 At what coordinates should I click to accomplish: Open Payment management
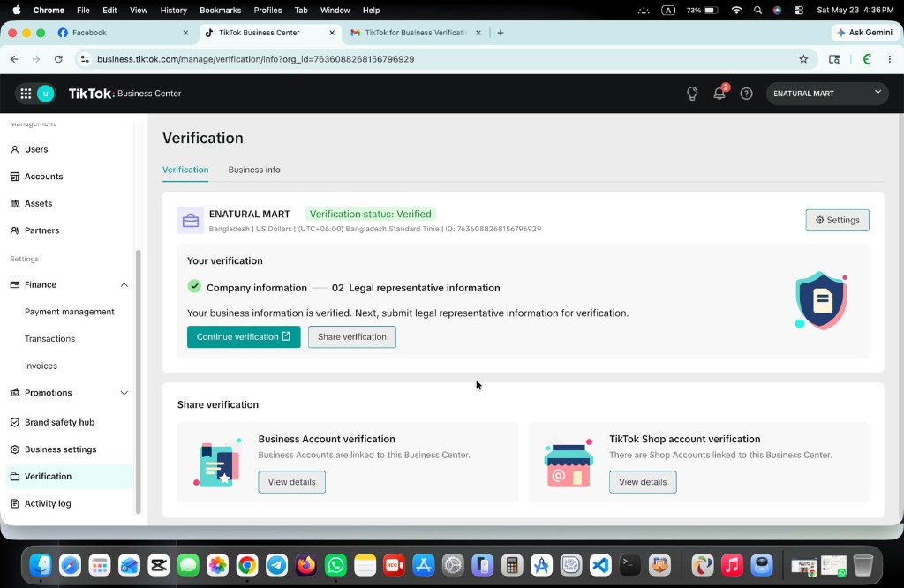click(x=70, y=312)
